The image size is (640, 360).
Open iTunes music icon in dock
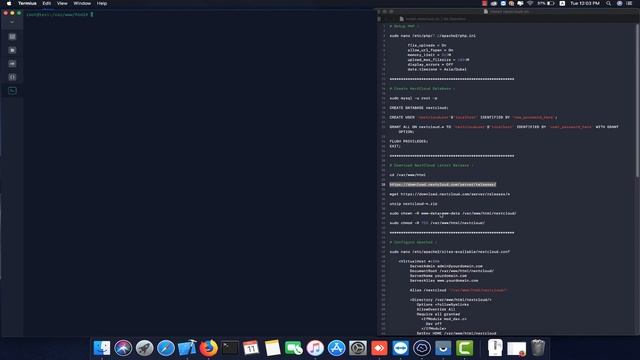coord(315,348)
